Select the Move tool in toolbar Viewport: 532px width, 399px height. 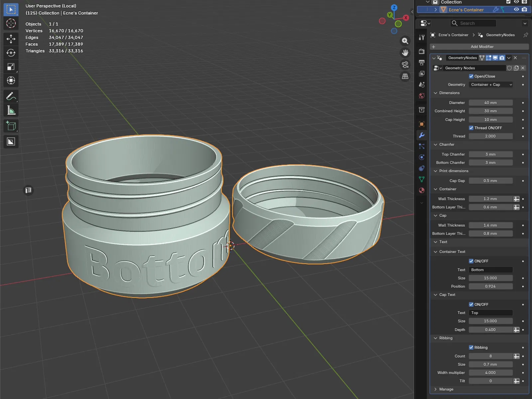pos(11,39)
